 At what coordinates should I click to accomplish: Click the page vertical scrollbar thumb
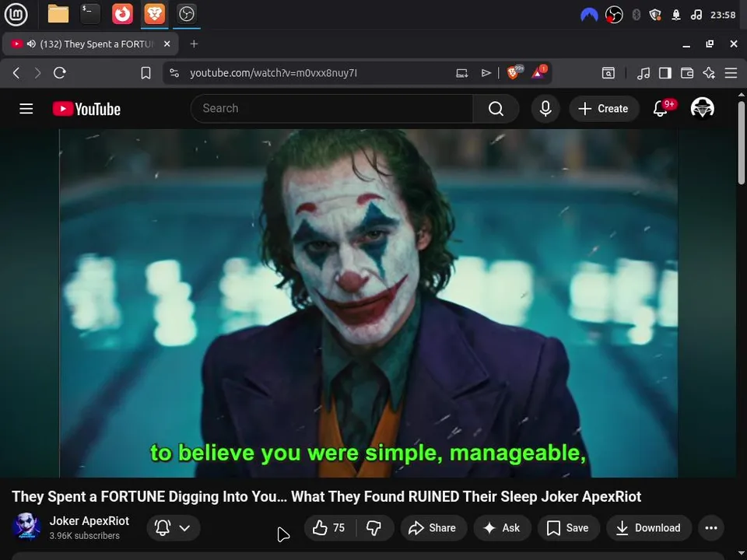pyautogui.click(x=742, y=142)
